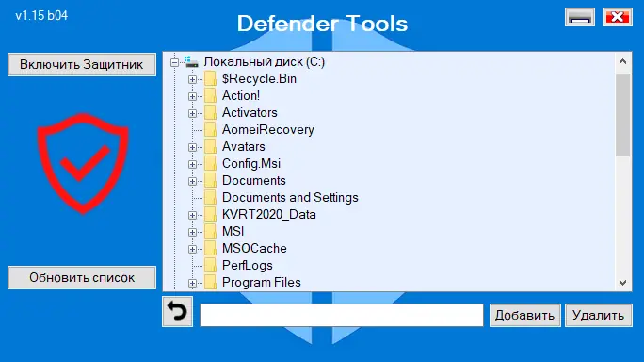The width and height of the screenshot is (644, 362).
Task: Select the Action! label
Action: pyautogui.click(x=241, y=95)
